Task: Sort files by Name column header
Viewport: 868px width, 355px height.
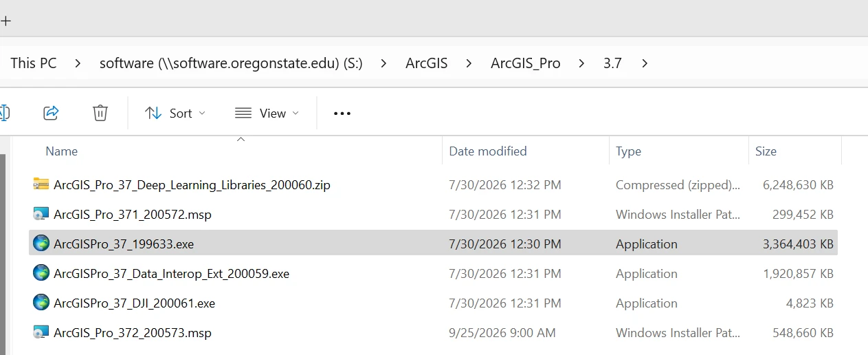Action: pyautogui.click(x=61, y=151)
